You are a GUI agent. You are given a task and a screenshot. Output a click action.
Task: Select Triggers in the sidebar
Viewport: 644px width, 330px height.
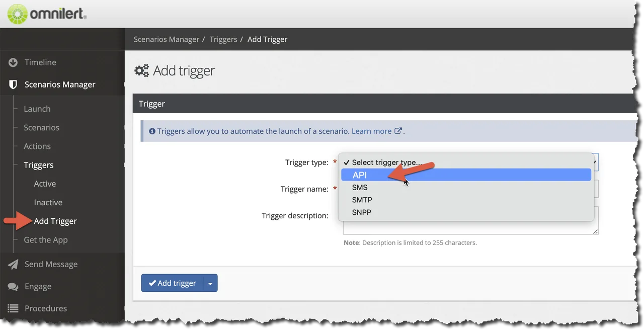39,165
